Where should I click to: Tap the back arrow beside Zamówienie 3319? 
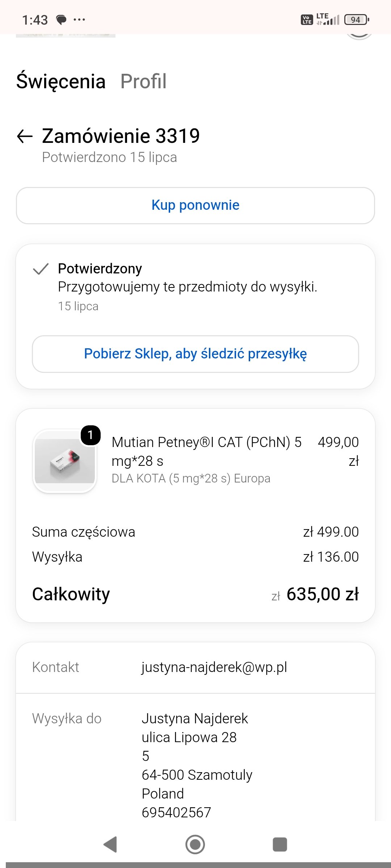[x=25, y=136]
